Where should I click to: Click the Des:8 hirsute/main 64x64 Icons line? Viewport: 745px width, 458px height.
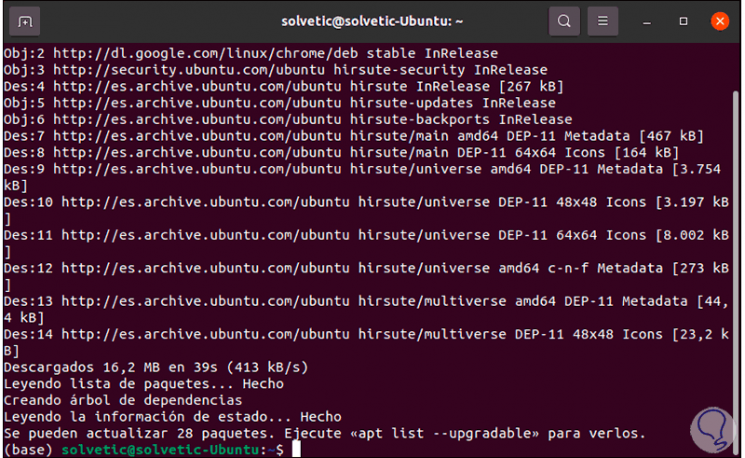(342, 153)
